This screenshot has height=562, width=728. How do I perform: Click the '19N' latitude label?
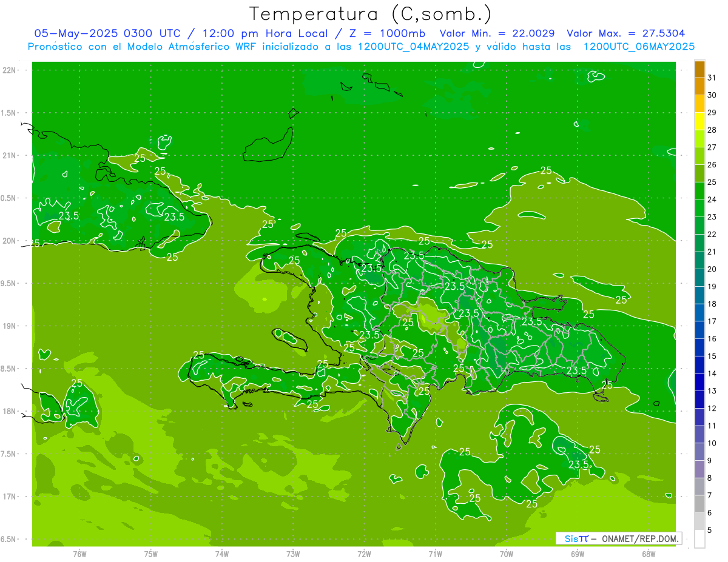[10, 326]
